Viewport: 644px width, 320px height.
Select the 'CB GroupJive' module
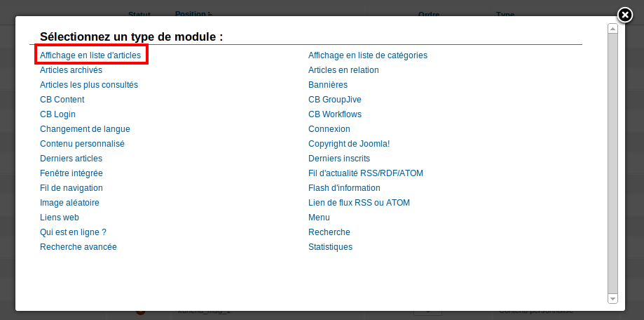pyautogui.click(x=335, y=100)
